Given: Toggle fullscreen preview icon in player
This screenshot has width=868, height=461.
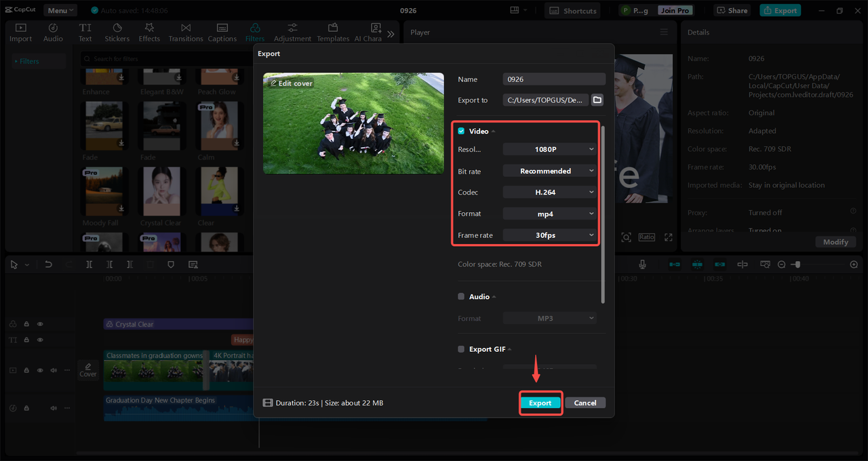Looking at the screenshot, I should [669, 237].
